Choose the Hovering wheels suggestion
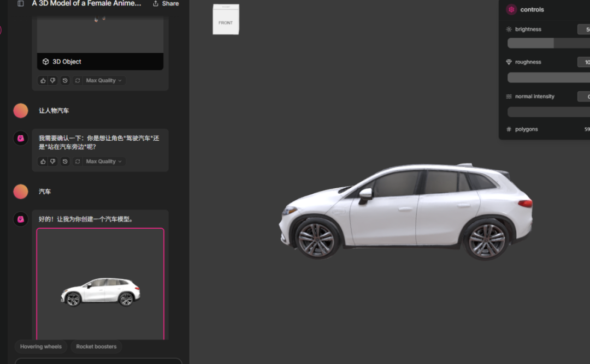The image size is (590, 364). click(41, 347)
